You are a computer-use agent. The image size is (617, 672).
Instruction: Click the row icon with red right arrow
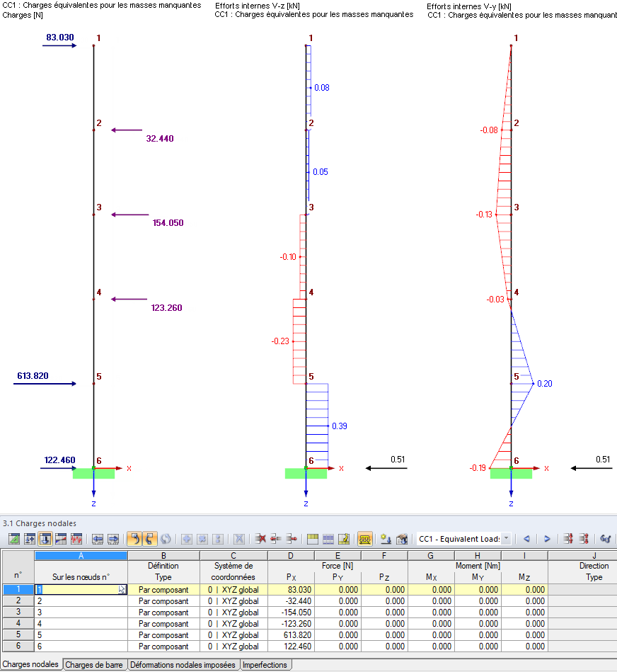(291, 539)
